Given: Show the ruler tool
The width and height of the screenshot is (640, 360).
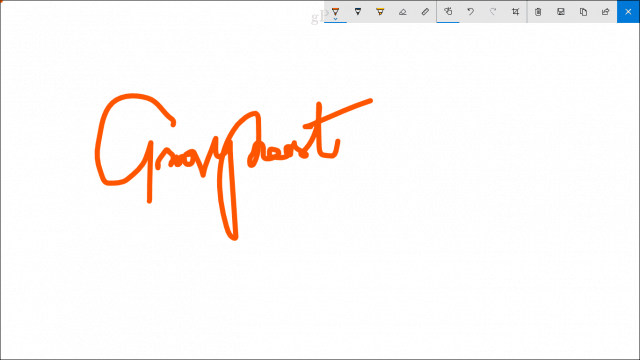Looking at the screenshot, I should pos(425,12).
